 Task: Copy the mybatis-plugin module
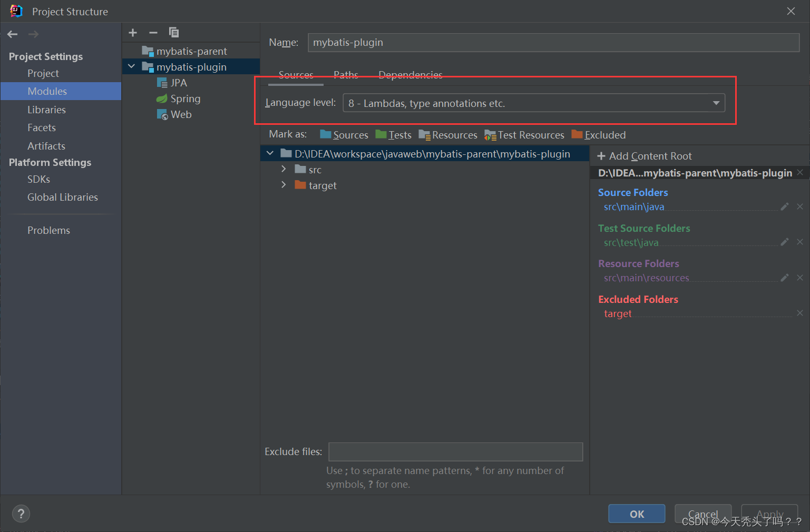tap(174, 32)
